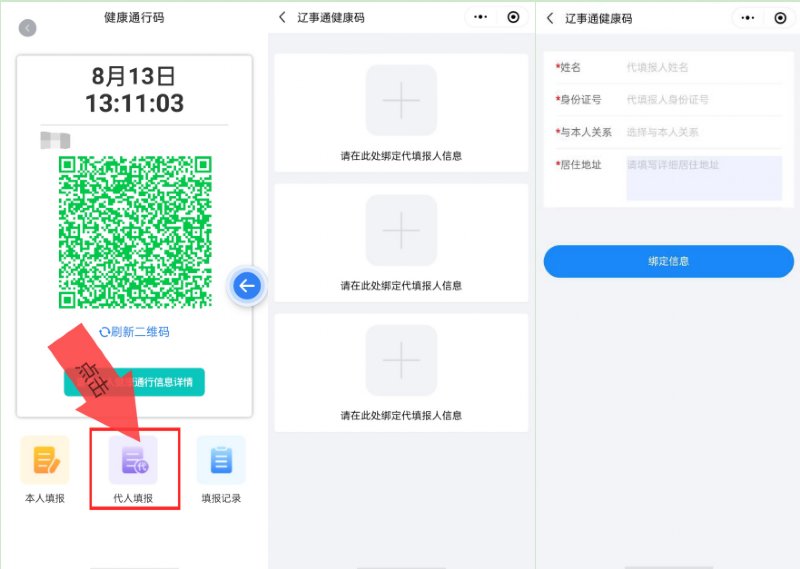This screenshot has height=569, width=800.
Task: Open 与本人关系 relationship selector
Action: (x=704, y=132)
